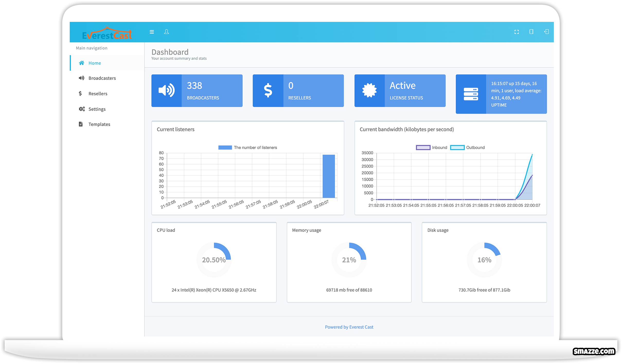This screenshot has width=622, height=364.
Task: Toggle the Outbound series in bandwidth legend
Action: point(467,147)
